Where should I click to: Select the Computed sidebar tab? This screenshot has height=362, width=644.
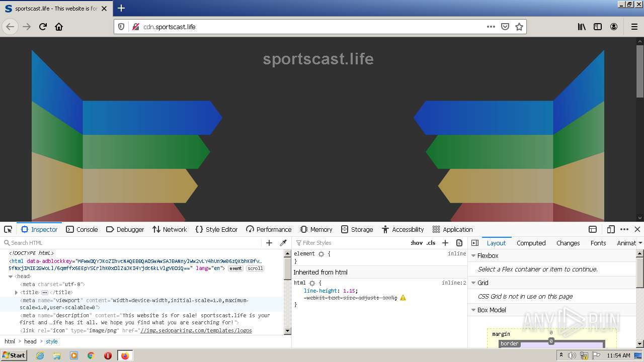531,243
